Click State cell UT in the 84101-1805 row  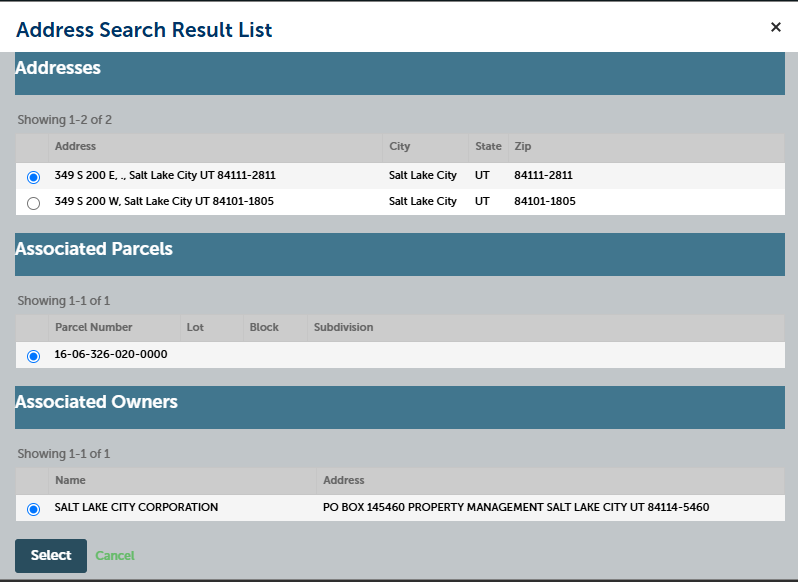[482, 201]
